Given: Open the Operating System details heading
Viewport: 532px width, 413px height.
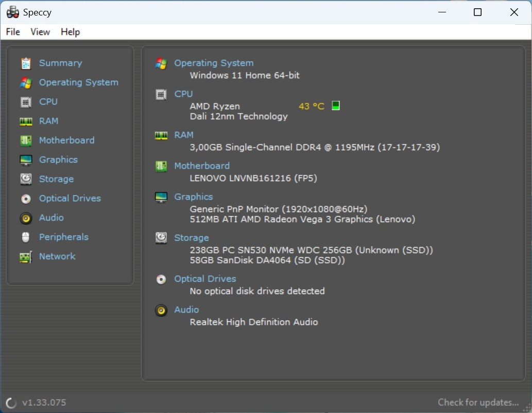Looking at the screenshot, I should 214,62.
